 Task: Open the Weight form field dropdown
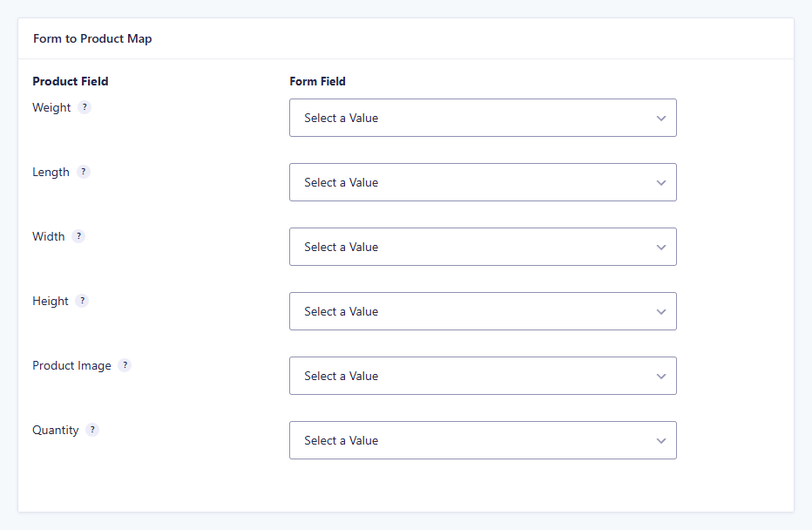click(x=483, y=118)
